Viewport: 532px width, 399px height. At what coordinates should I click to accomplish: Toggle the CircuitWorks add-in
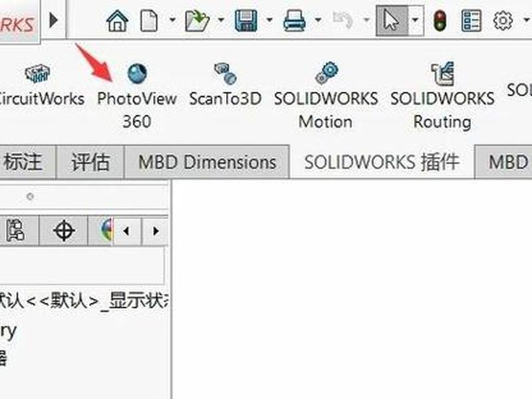[40, 85]
